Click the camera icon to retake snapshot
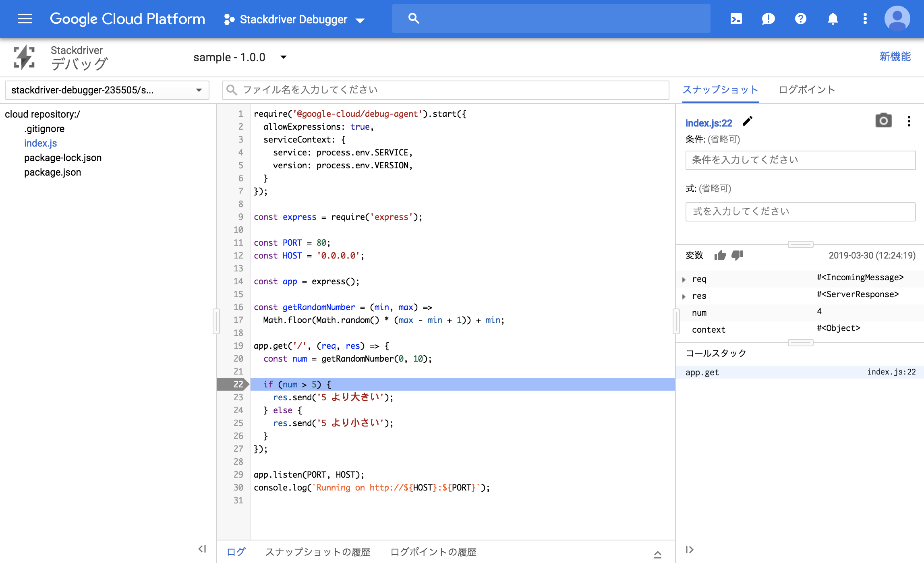Image resolution: width=924 pixels, height=563 pixels. [x=883, y=121]
